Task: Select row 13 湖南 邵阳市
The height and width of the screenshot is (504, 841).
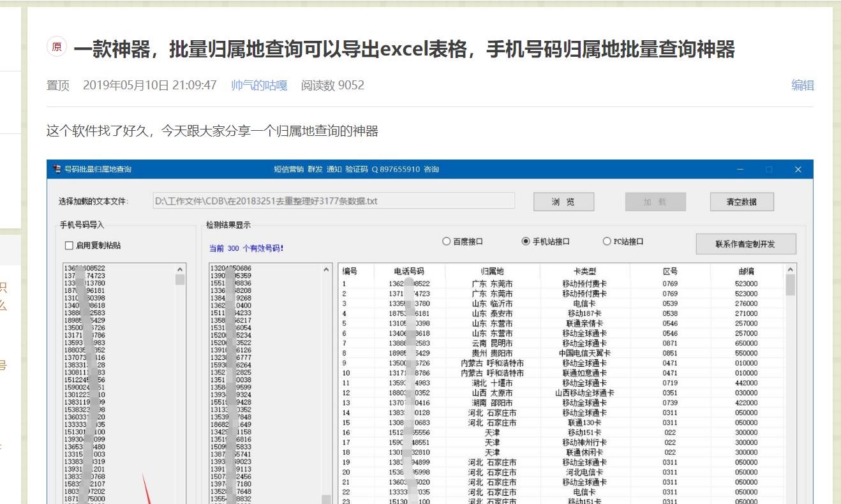Action: click(x=562, y=403)
